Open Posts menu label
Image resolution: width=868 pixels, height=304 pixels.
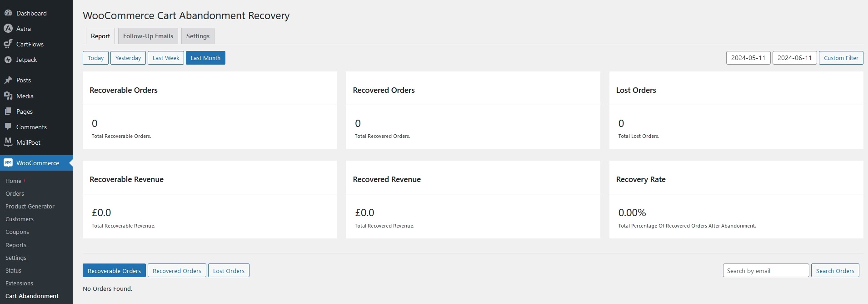coord(24,80)
